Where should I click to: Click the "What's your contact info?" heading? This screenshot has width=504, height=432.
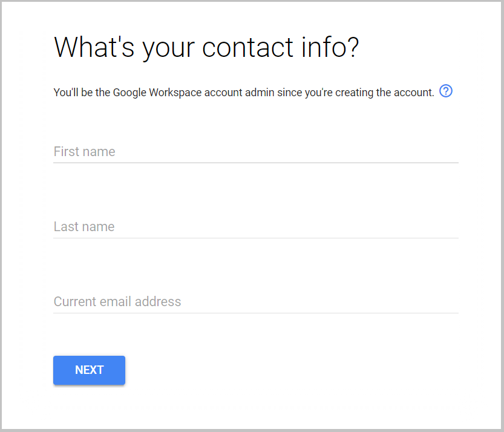[206, 48]
